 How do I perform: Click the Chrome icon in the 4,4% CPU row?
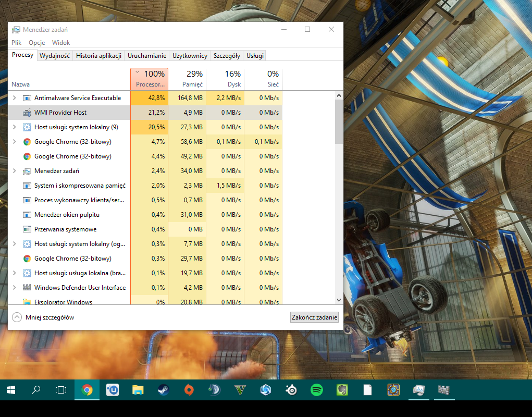pos(27,156)
